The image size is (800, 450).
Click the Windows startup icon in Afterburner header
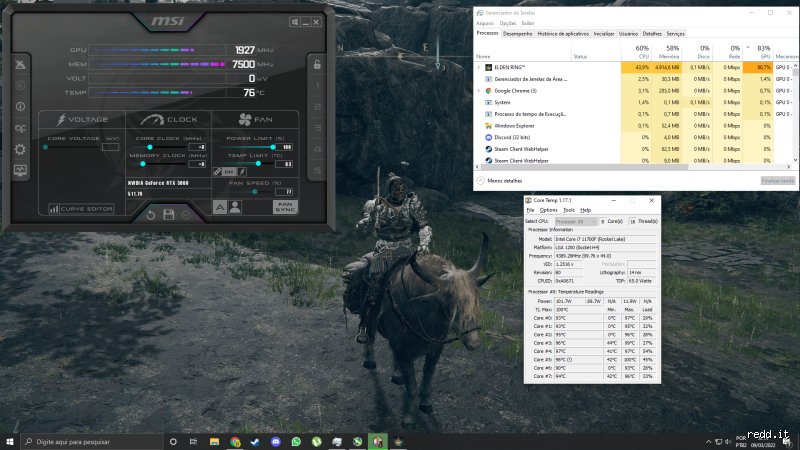click(x=294, y=22)
